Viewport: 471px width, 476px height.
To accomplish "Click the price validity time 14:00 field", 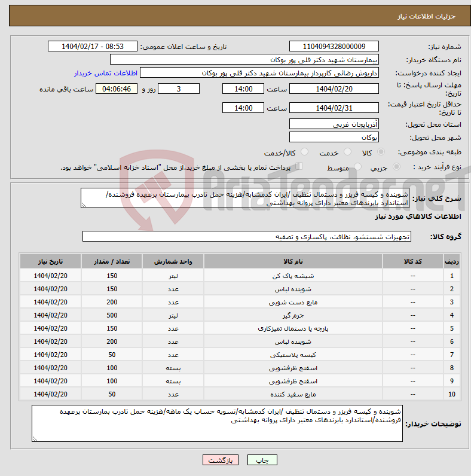I will [243, 108].
